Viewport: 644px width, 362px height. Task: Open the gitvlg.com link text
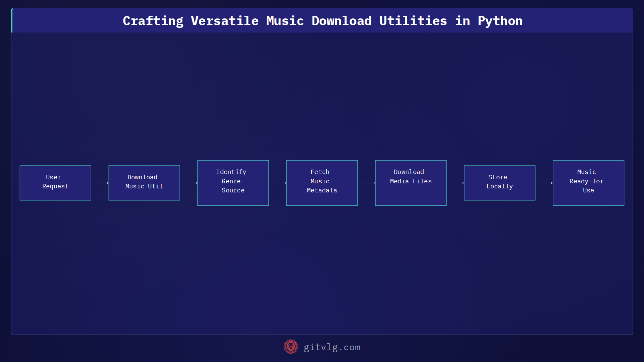coord(332,347)
